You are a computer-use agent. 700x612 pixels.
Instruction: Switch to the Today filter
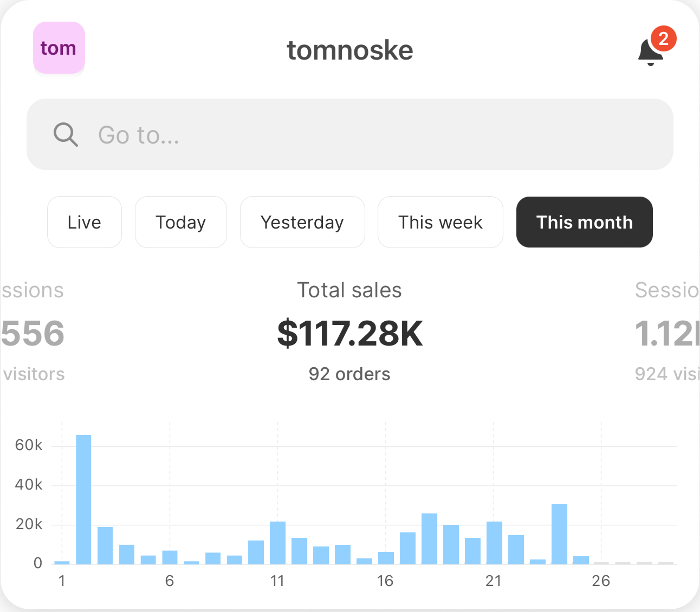click(x=180, y=222)
